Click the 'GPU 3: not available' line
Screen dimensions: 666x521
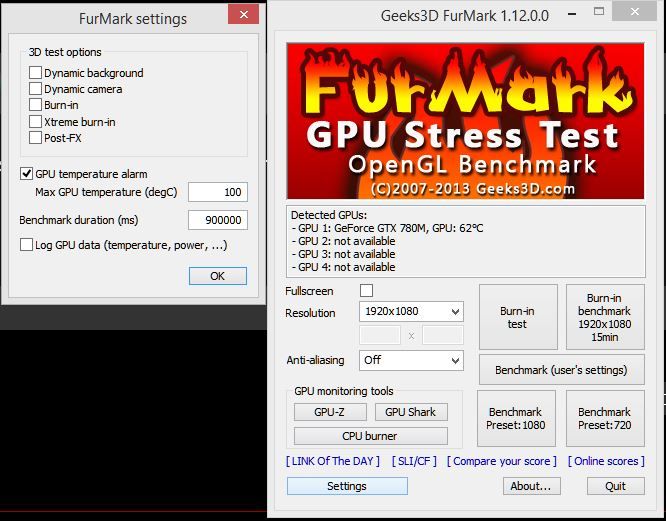pyautogui.click(x=343, y=254)
